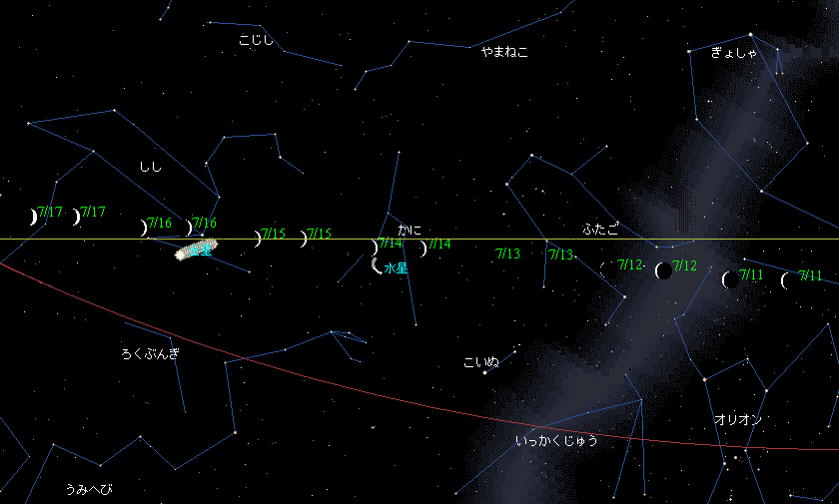Screen dimensions: 839x504
Task: Select the leftmost 7/17 crescent moon
Action: pos(33,217)
